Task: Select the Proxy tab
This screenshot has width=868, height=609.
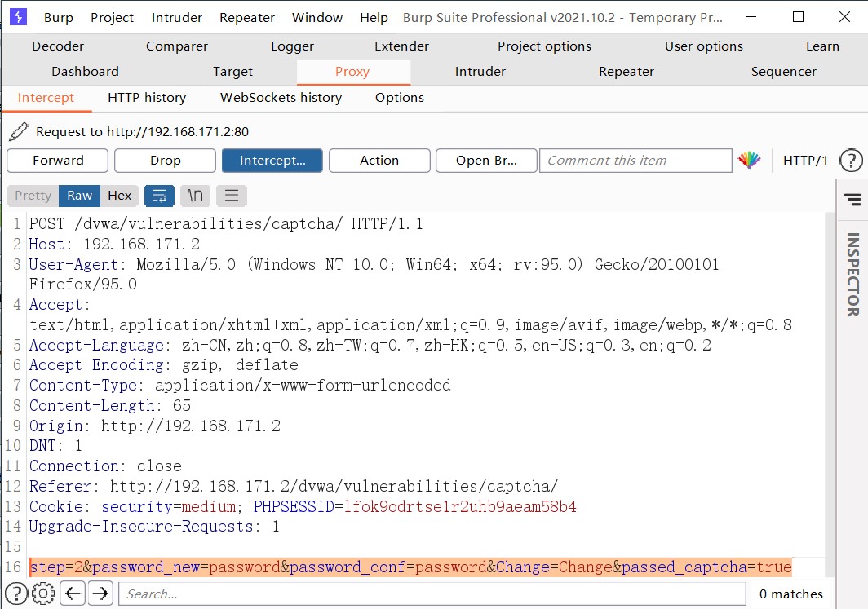Action: [x=352, y=72]
